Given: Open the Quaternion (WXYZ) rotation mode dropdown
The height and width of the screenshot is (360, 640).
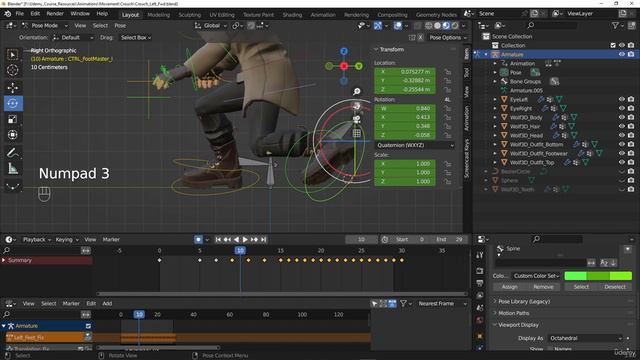Looking at the screenshot, I should pyautogui.click(x=414, y=145).
